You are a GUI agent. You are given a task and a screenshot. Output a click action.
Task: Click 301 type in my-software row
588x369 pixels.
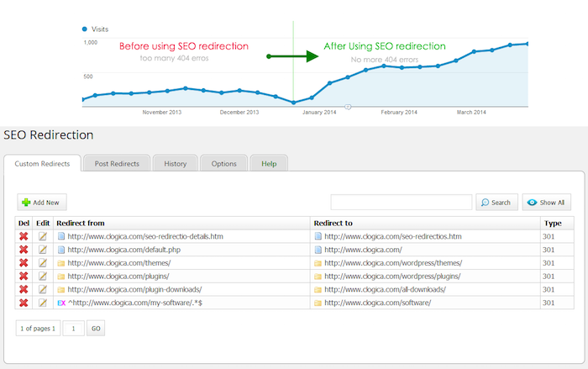coord(549,303)
